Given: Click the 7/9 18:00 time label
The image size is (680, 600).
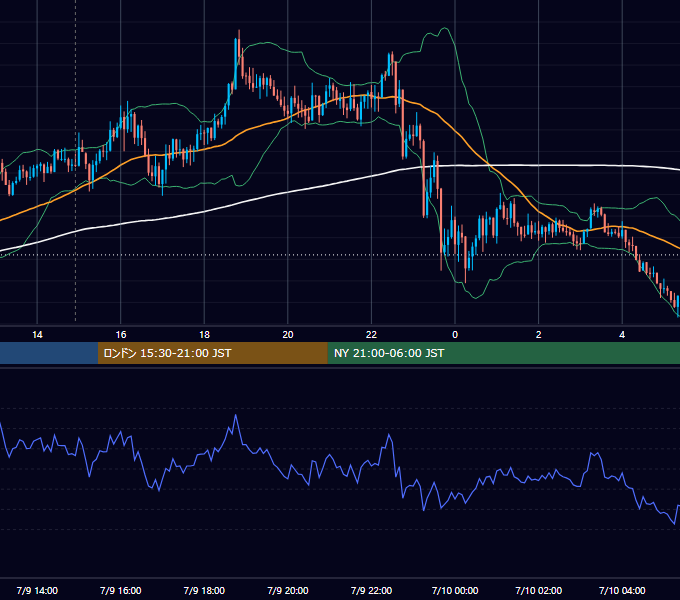Looking at the screenshot, I should 204,590.
